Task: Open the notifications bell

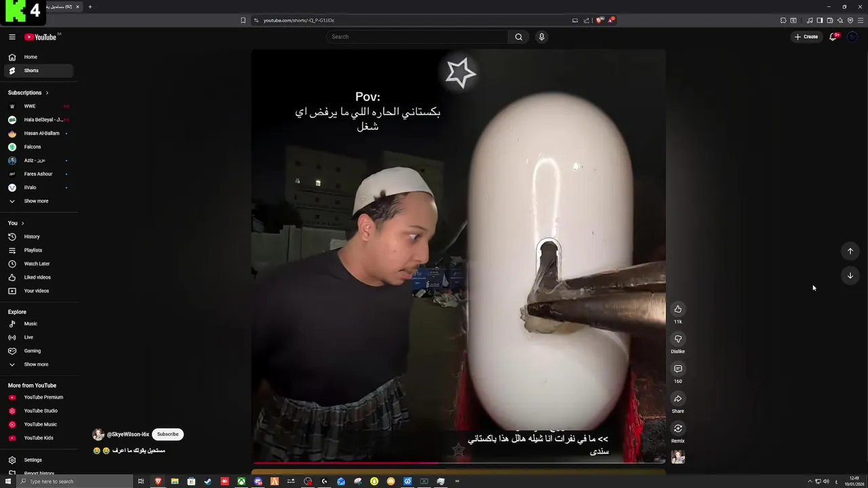Action: click(x=833, y=37)
